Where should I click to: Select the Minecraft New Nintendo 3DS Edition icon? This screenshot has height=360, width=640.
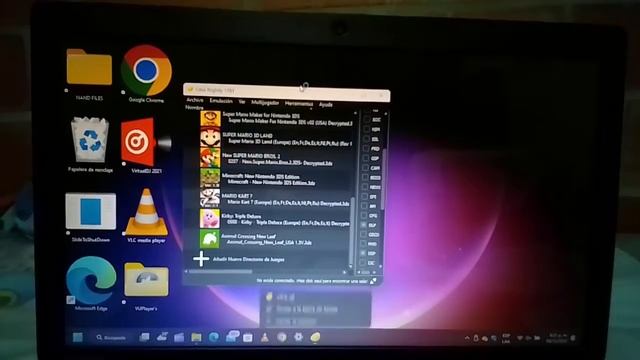click(210, 178)
